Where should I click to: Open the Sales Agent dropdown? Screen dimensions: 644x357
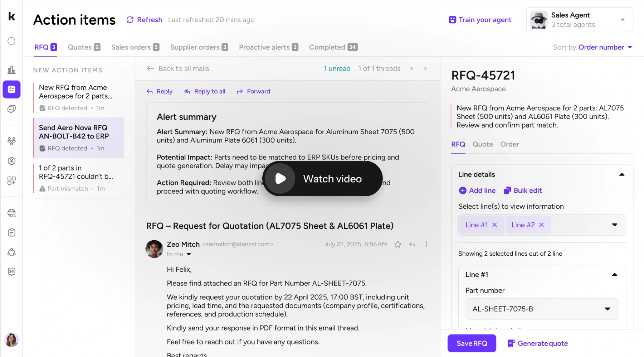pyautogui.click(x=623, y=20)
